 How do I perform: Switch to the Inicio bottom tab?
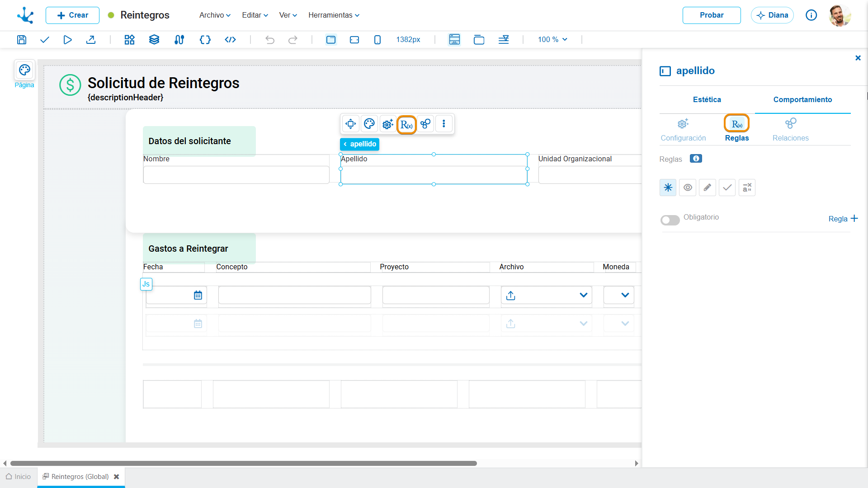click(19, 477)
